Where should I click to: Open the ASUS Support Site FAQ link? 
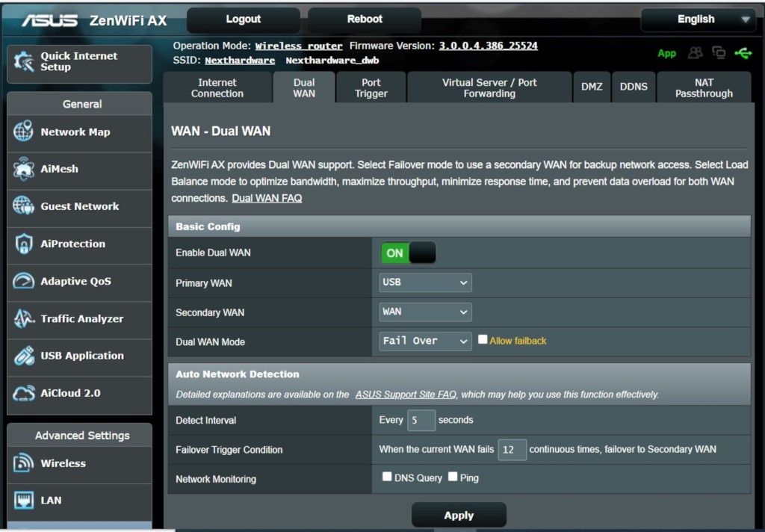coord(406,395)
